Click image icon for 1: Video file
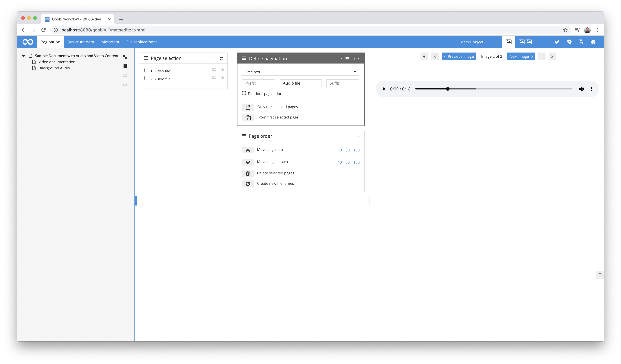This screenshot has width=621, height=364. point(214,70)
